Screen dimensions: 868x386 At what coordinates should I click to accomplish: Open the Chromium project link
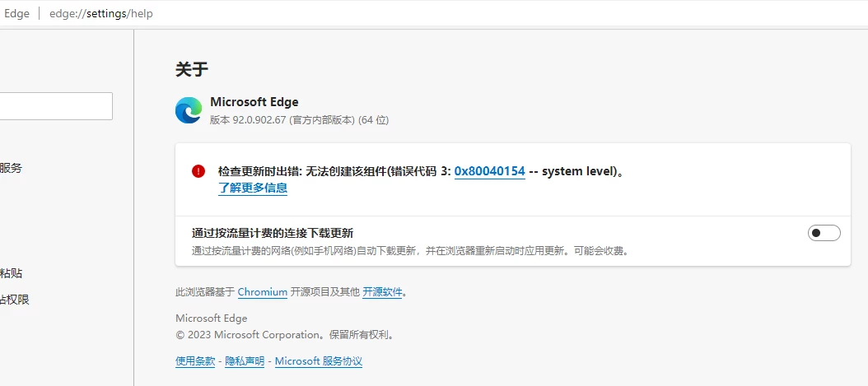point(263,292)
